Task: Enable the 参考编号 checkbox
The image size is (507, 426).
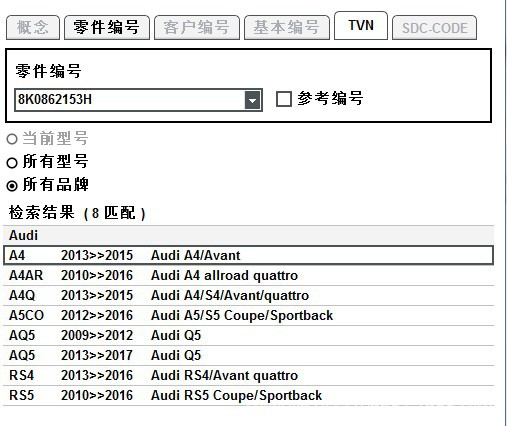Action: [x=284, y=99]
